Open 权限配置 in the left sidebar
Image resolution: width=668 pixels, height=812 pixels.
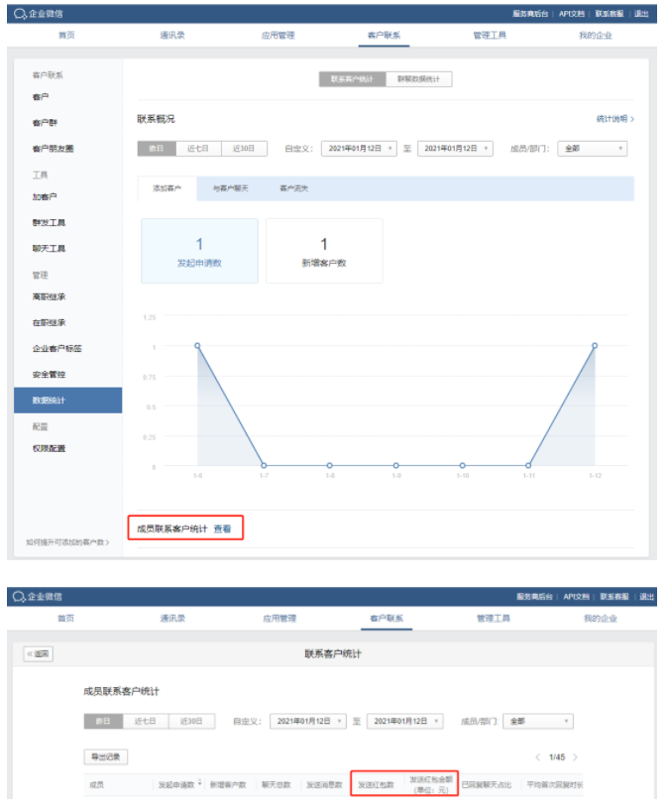(x=49, y=448)
